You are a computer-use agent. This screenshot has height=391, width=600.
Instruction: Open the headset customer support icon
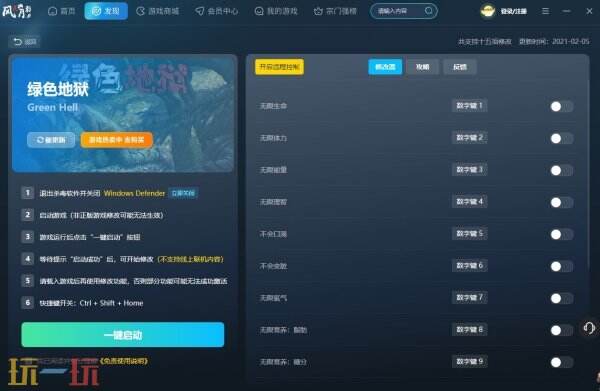pos(589,328)
